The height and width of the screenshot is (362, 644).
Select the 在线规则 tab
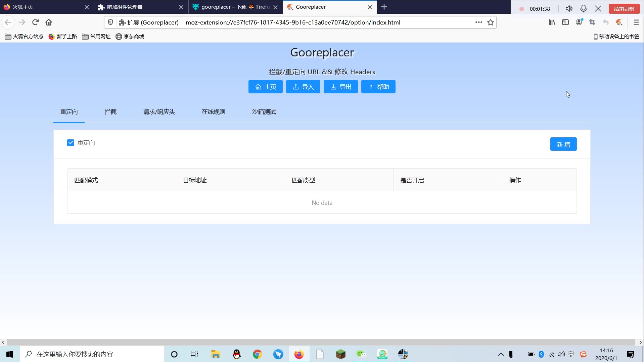213,112
